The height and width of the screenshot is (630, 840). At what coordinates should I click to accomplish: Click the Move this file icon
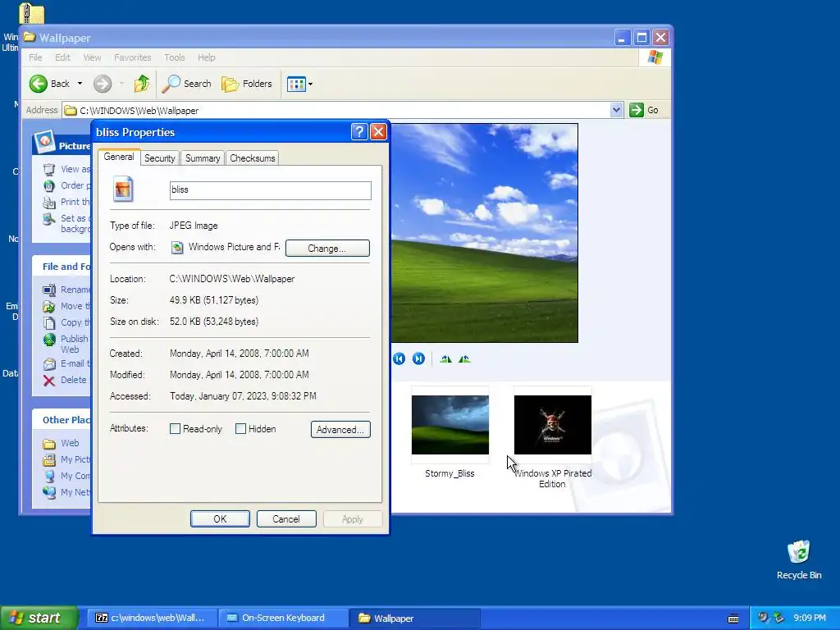coord(49,307)
